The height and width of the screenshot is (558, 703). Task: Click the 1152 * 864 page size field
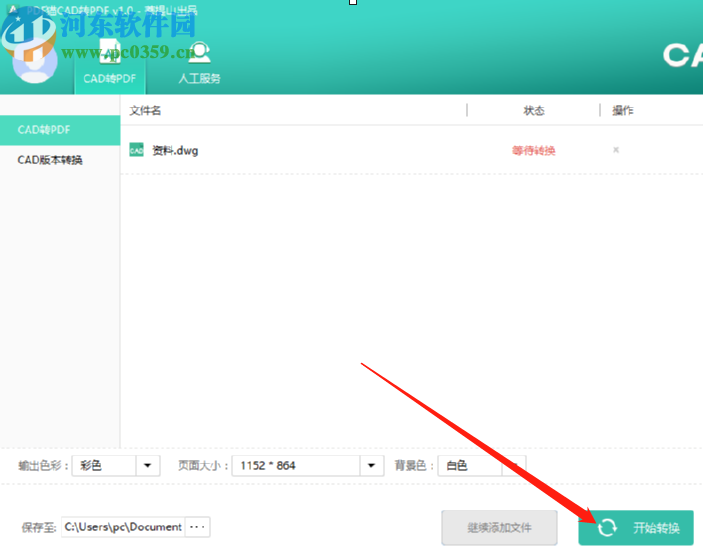[296, 466]
